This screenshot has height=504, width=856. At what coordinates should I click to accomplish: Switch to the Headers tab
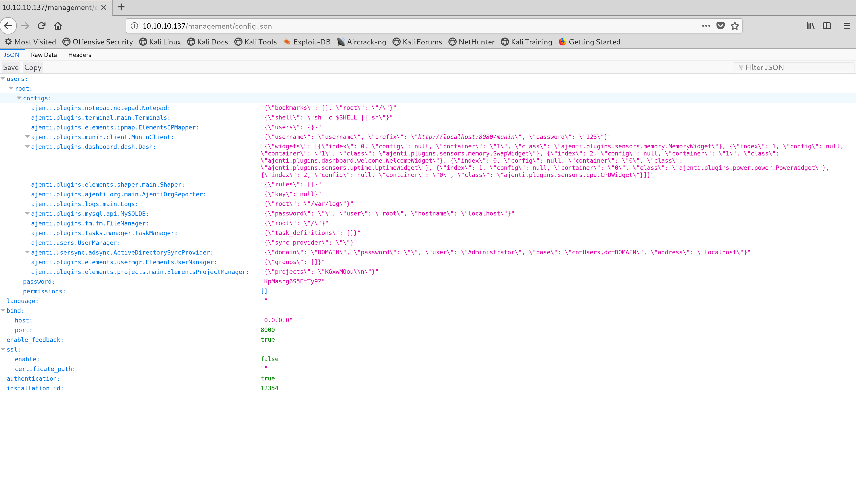[x=79, y=55]
